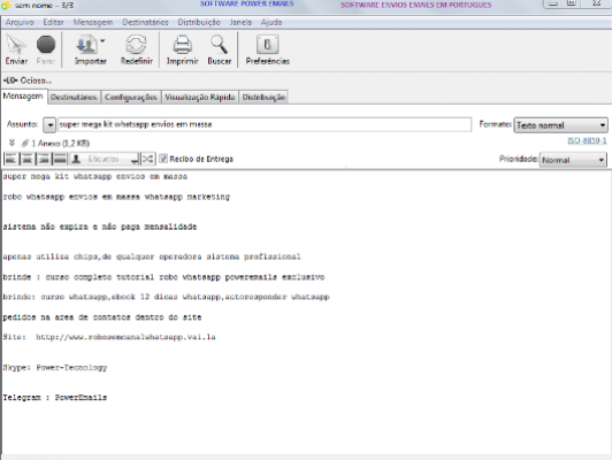Send the message with Enviar
The height and width of the screenshot is (460, 612).
tap(16, 49)
